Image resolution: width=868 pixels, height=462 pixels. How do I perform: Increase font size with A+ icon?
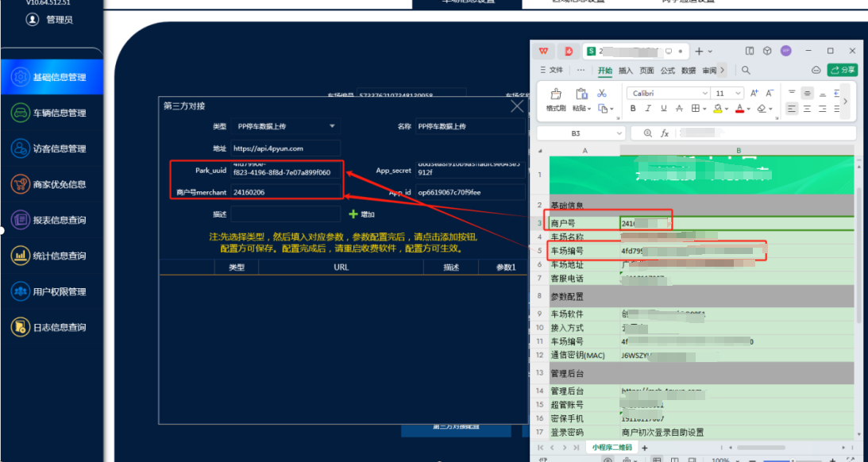(x=754, y=93)
